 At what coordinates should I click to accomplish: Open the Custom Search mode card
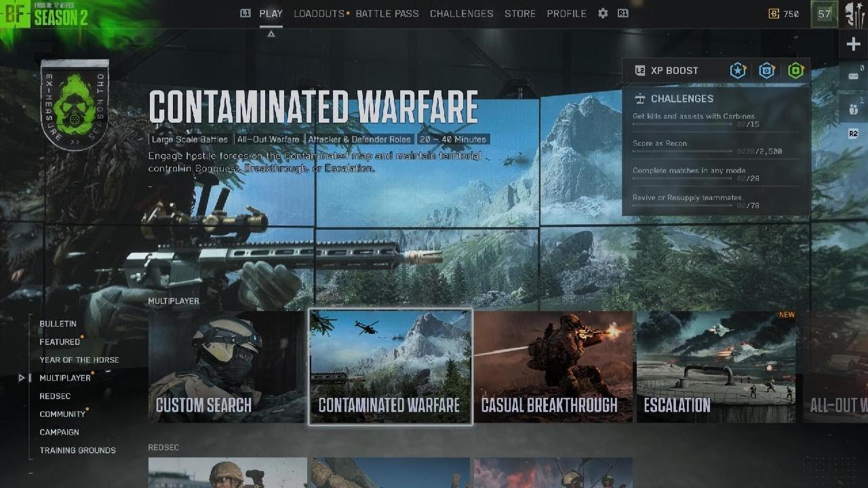pos(227,367)
